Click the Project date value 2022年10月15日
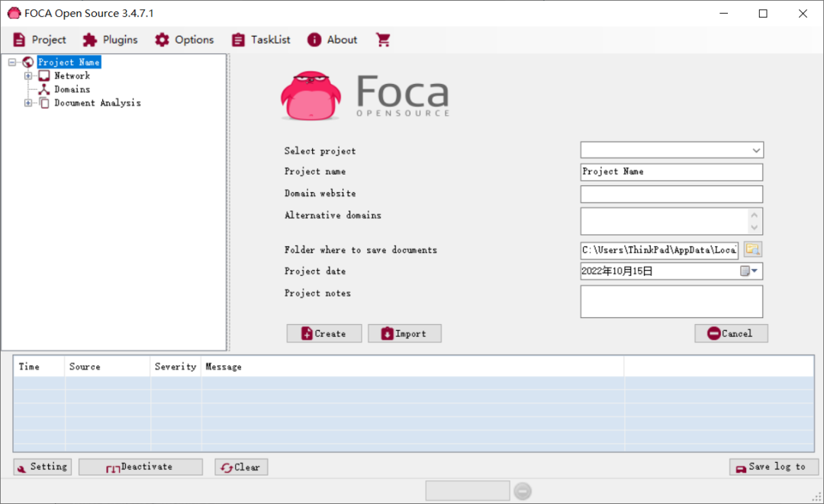Image resolution: width=824 pixels, height=504 pixels. click(x=617, y=271)
